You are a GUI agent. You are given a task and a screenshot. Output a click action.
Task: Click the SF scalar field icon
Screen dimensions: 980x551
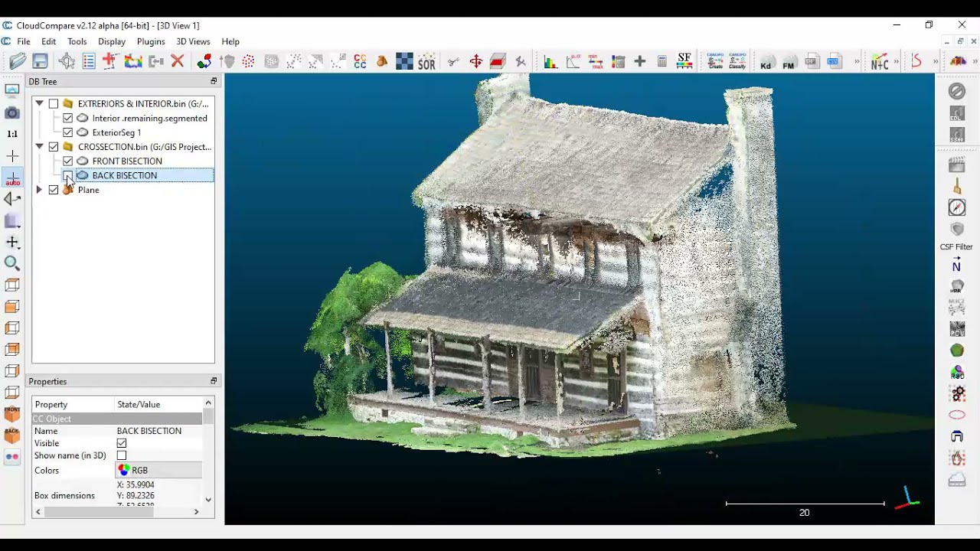coord(684,61)
